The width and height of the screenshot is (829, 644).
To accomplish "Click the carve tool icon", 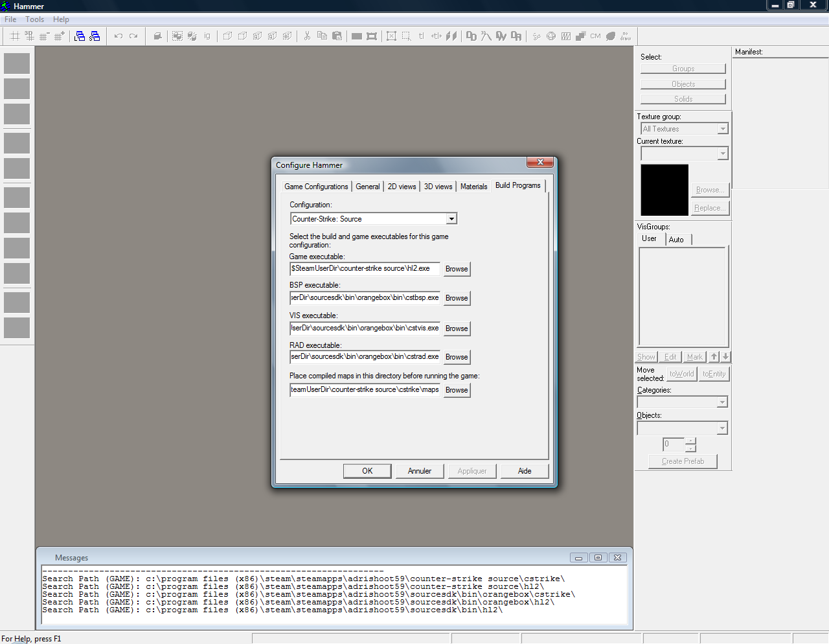I will tap(157, 36).
